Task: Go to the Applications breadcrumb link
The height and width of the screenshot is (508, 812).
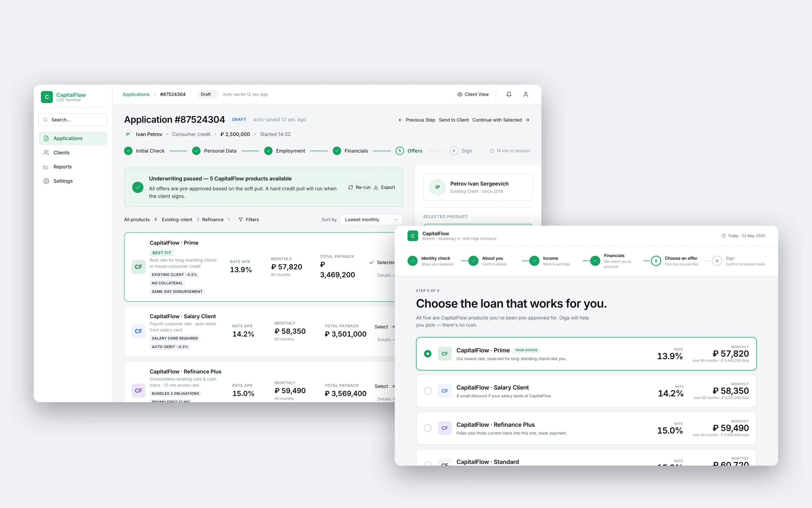Action: 136,95
